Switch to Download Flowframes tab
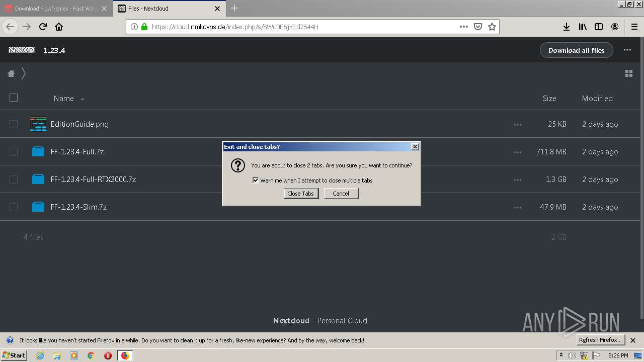The image size is (644, 362). pyautogui.click(x=56, y=9)
